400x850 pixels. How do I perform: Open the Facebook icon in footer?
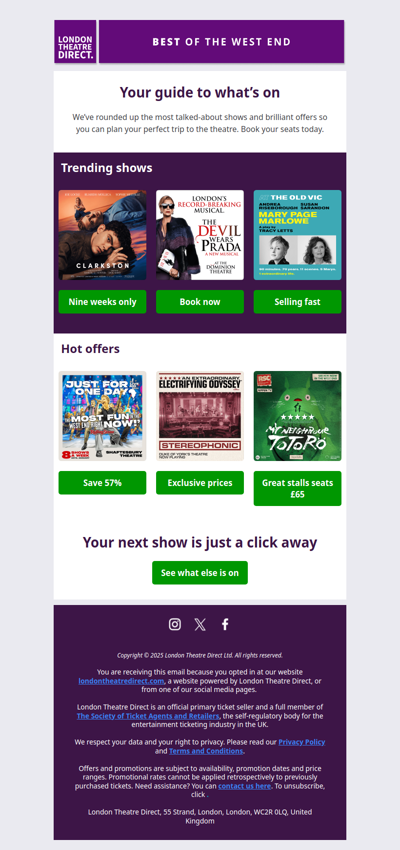225,624
